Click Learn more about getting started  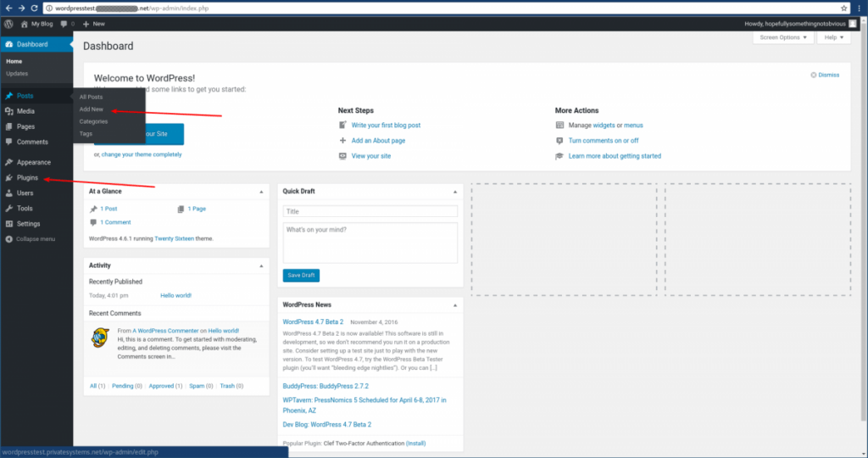pos(615,156)
